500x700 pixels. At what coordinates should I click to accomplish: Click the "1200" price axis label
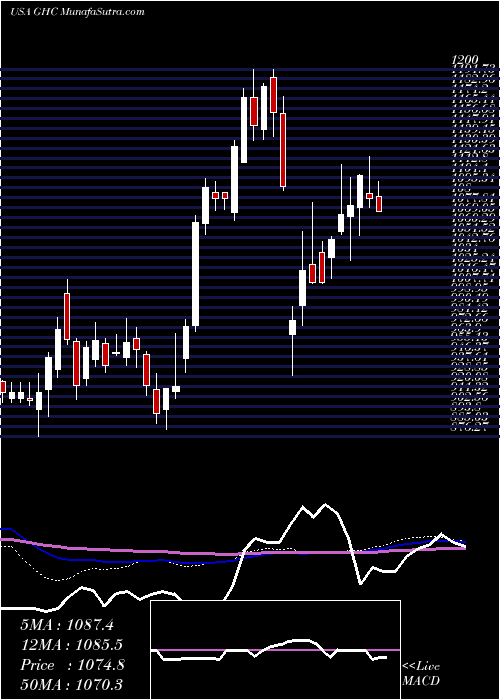point(466,60)
